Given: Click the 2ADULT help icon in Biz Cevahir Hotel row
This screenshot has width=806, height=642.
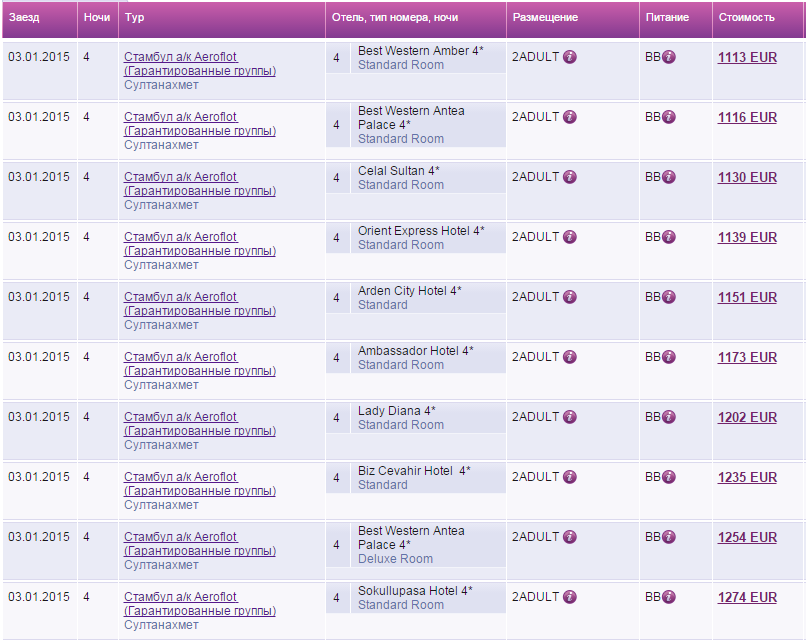Looking at the screenshot, I should [x=570, y=477].
